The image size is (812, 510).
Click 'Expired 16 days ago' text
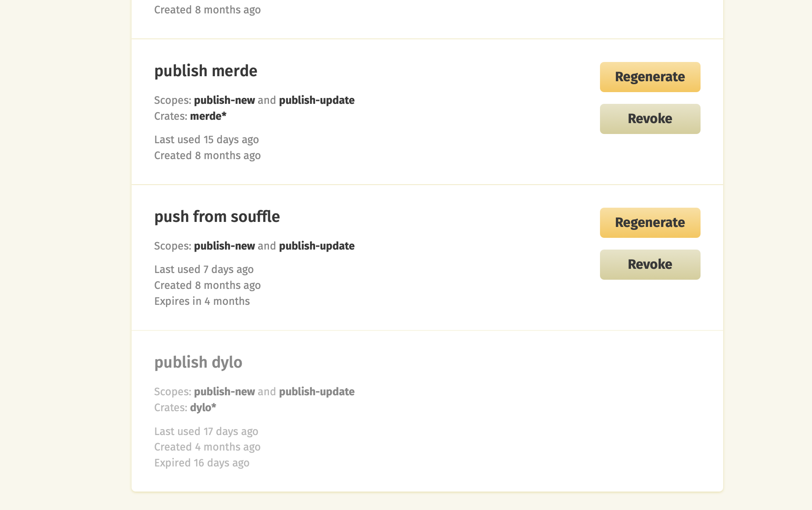coord(202,463)
